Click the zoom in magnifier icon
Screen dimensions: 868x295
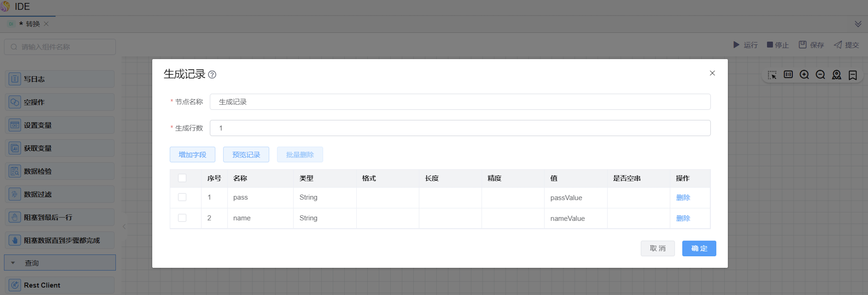(804, 75)
